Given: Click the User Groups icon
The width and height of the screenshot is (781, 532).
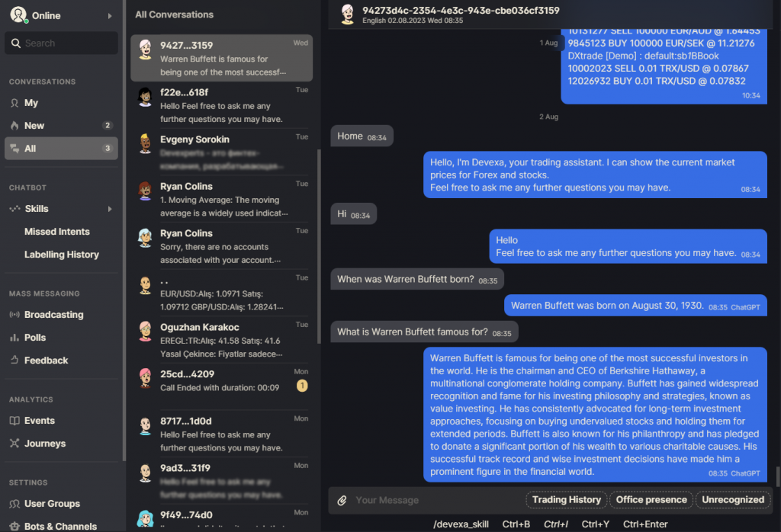Looking at the screenshot, I should point(14,504).
